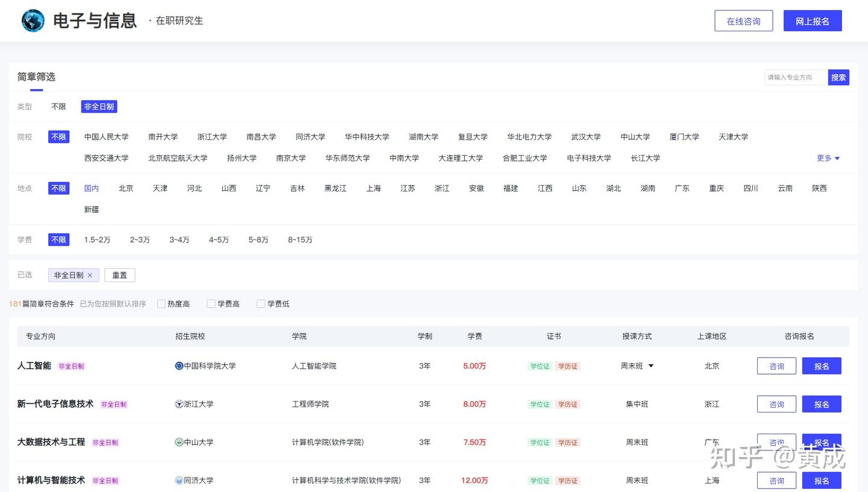Filter tuition by 8~15万
The width and height of the screenshot is (868, 492).
[x=300, y=240]
